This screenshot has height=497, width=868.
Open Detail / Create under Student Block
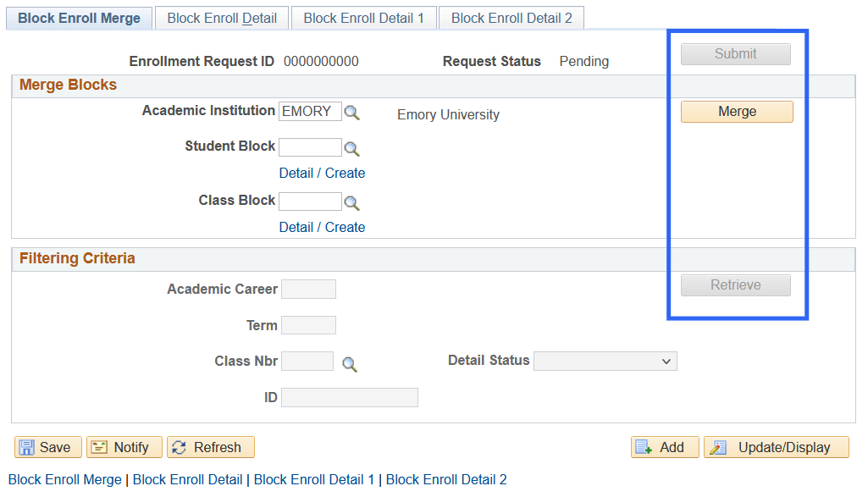coord(322,173)
